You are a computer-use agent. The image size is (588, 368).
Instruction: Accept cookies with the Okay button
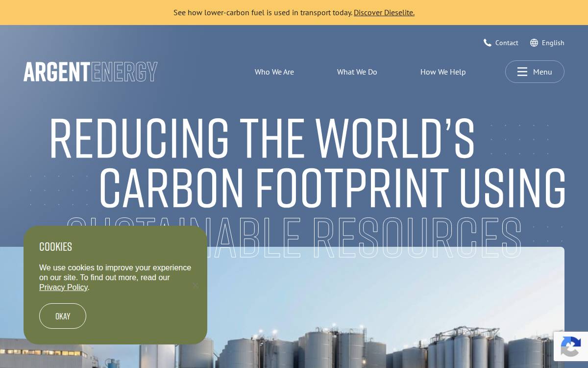click(63, 316)
